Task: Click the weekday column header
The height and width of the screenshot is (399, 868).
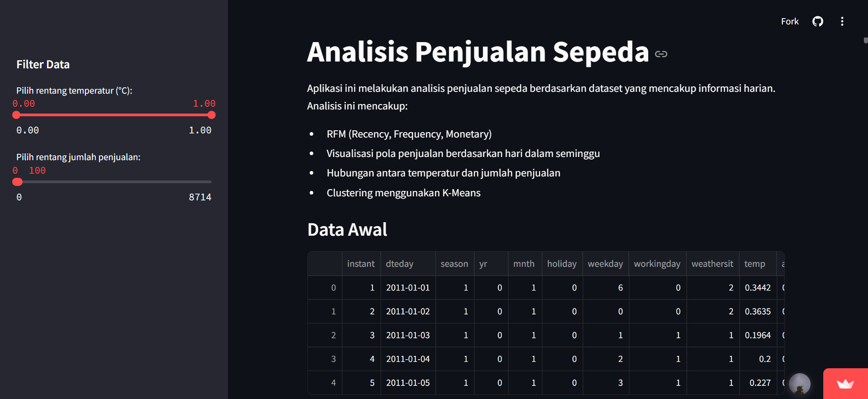Action: click(x=605, y=264)
